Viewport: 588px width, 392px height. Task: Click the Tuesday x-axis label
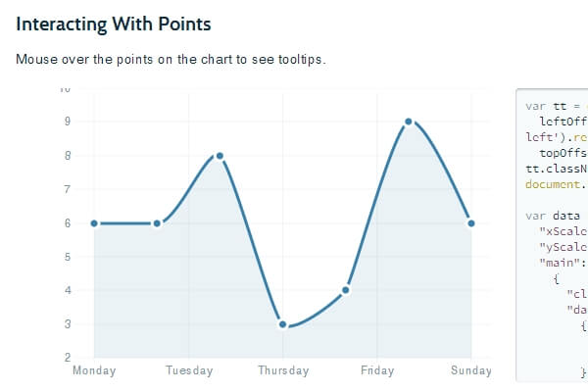coord(189,370)
